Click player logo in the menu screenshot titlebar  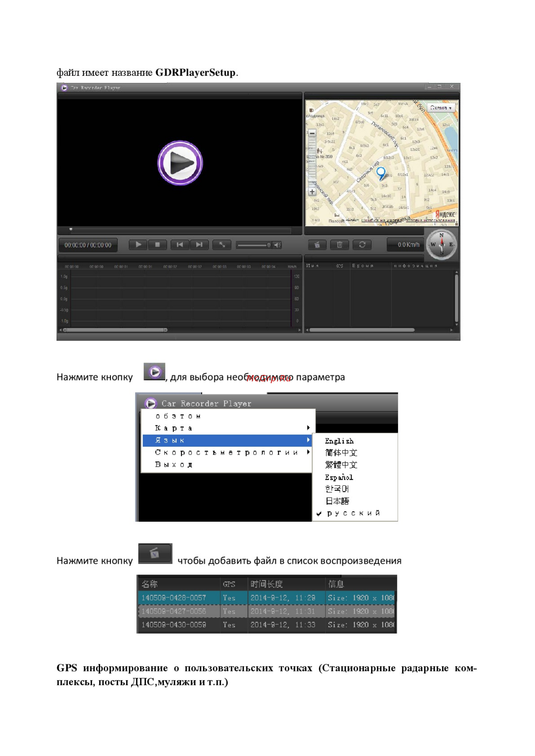pos(150,403)
